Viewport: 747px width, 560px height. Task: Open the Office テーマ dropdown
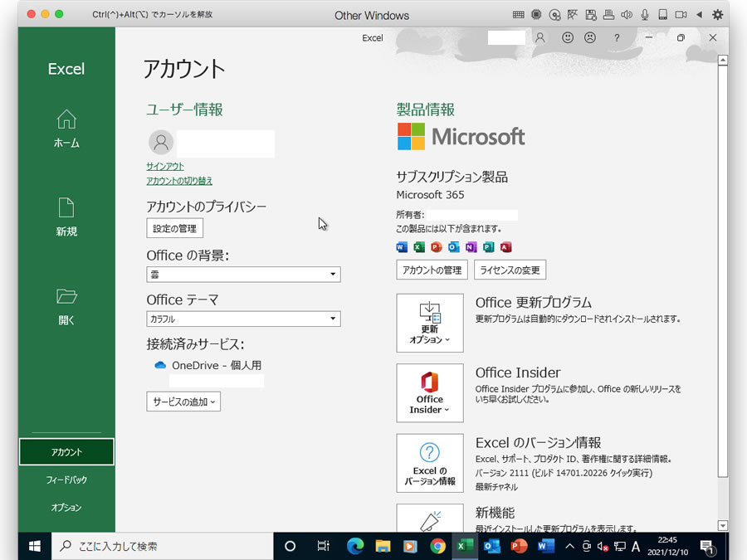pos(243,319)
